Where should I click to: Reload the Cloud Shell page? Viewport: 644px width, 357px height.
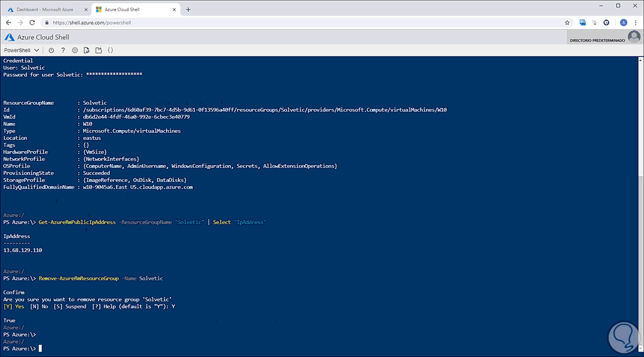32,23
